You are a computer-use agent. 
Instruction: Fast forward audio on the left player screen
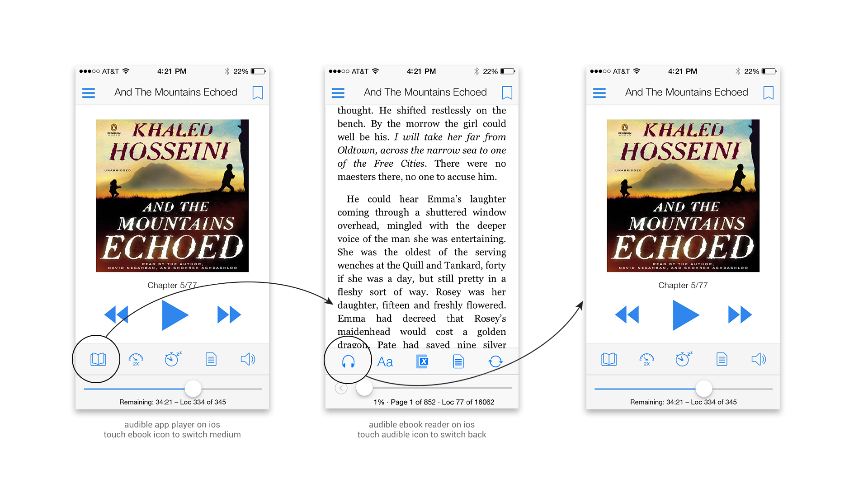pyautogui.click(x=229, y=314)
